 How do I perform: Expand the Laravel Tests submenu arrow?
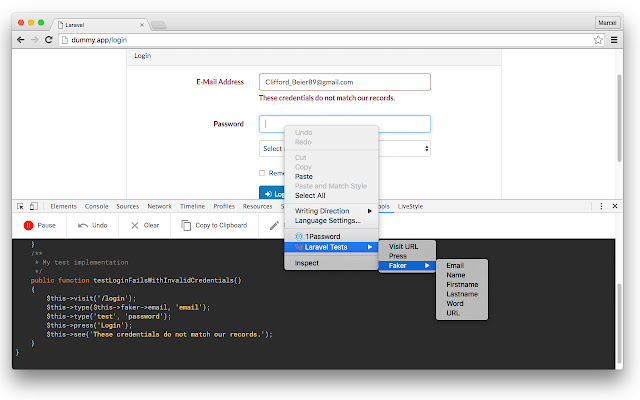coord(370,247)
